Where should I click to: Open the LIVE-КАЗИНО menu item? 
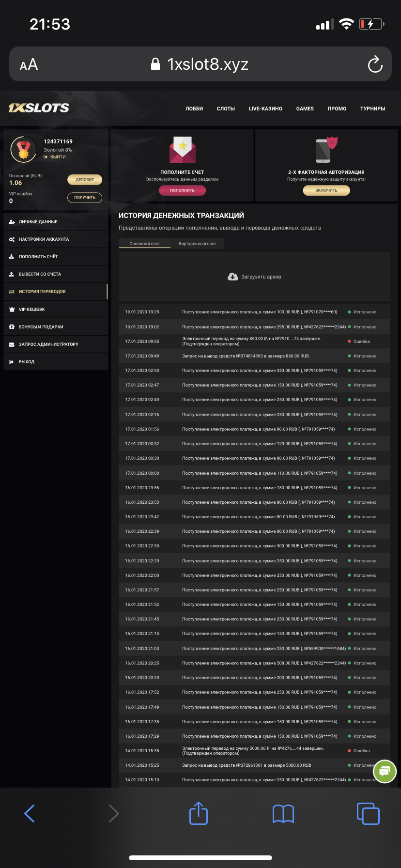[x=265, y=108]
